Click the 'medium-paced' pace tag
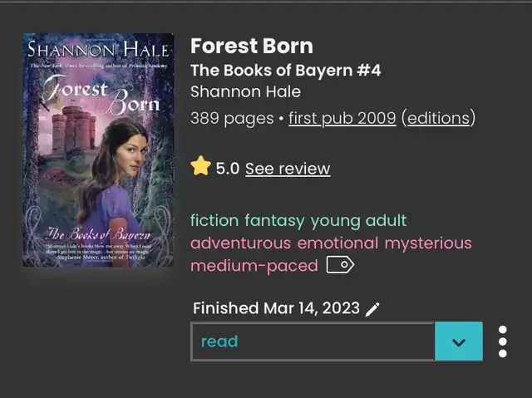532x398 pixels. click(254, 266)
